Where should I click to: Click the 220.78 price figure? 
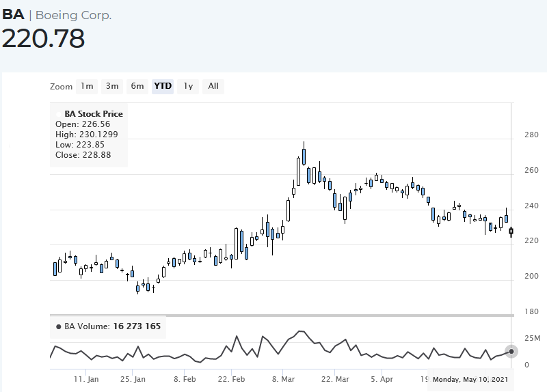coord(43,39)
